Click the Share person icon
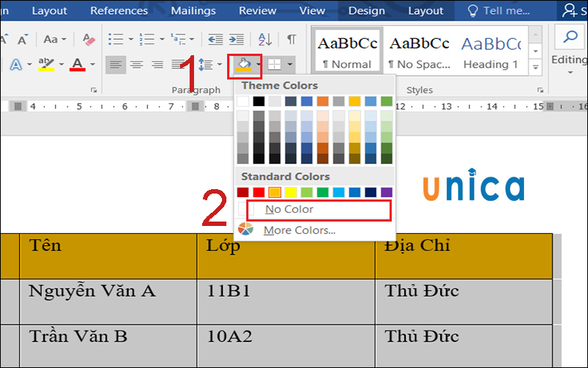This screenshot has width=588, height=368. pos(569,10)
